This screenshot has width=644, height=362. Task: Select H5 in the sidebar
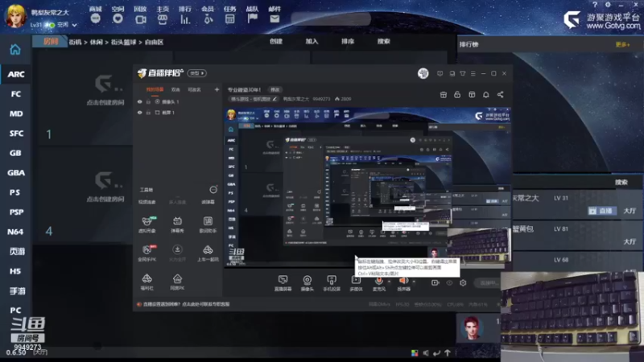tap(15, 271)
